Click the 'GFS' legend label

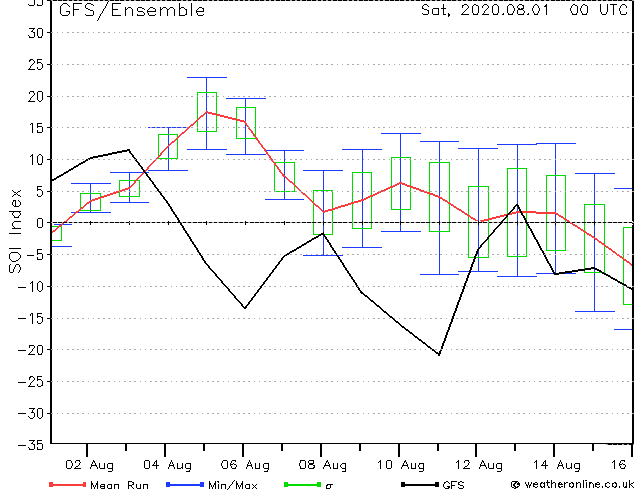click(453, 485)
